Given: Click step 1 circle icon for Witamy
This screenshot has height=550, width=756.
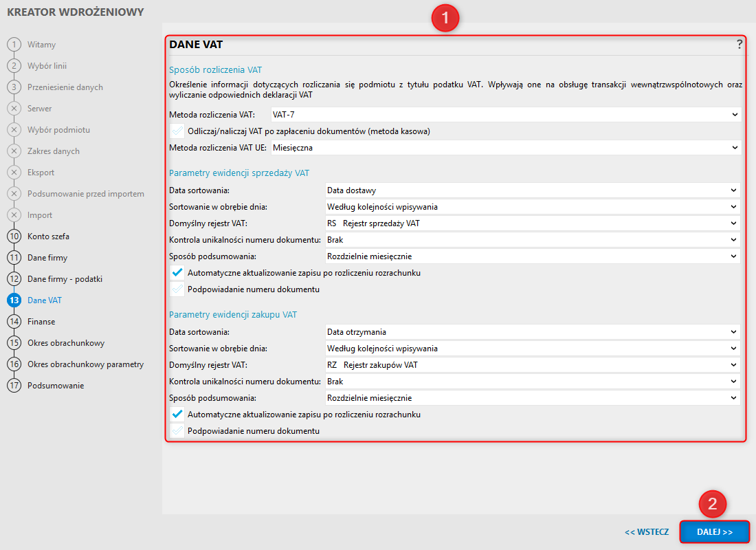Looking at the screenshot, I should 14,45.
